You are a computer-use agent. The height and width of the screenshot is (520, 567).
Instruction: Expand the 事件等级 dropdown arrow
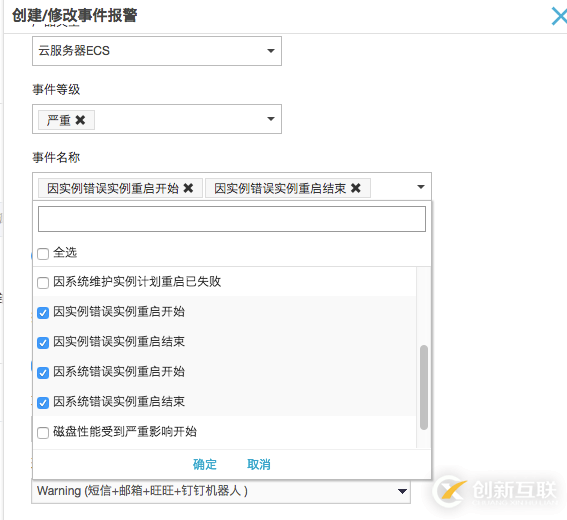click(x=270, y=119)
